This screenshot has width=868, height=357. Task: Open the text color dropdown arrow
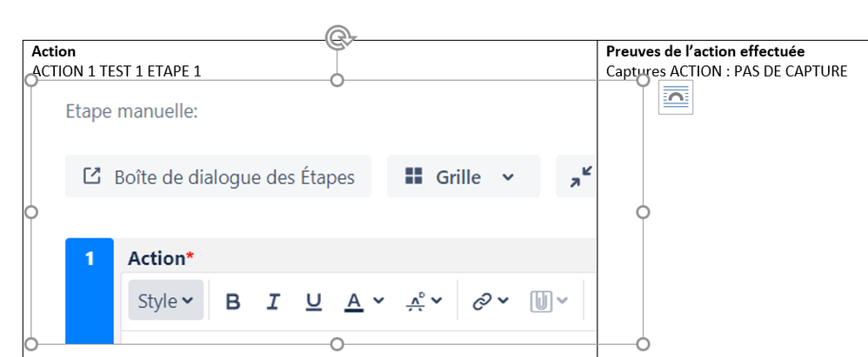click(x=378, y=301)
